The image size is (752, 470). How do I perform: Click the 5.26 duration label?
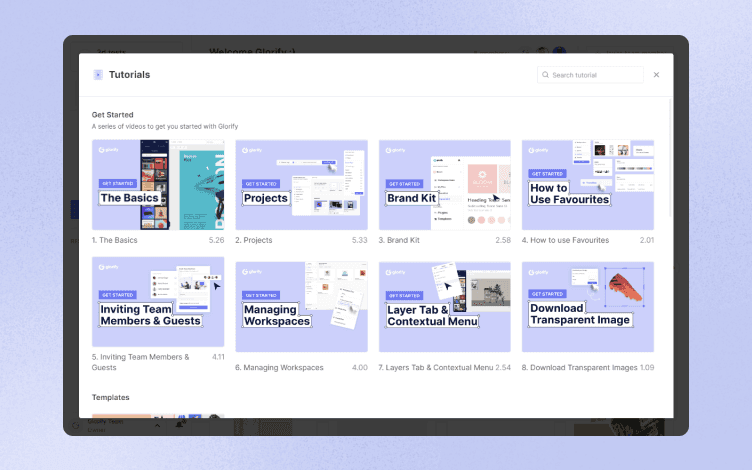(216, 240)
